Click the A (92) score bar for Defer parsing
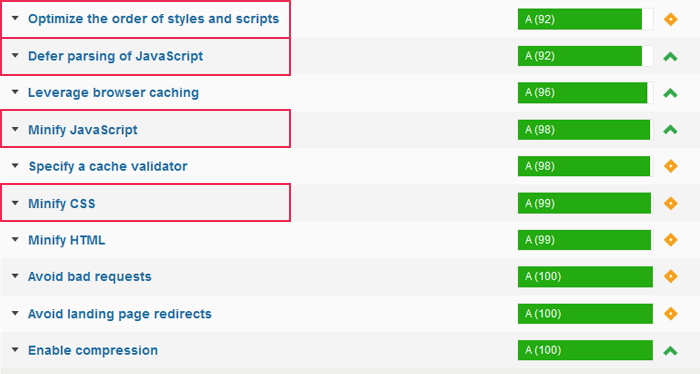 pyautogui.click(x=585, y=56)
